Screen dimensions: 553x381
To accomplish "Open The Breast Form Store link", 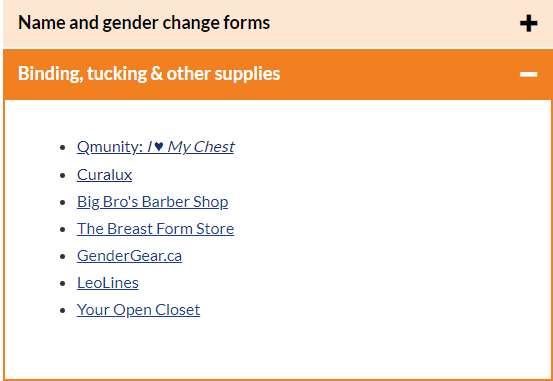I will [x=155, y=229].
